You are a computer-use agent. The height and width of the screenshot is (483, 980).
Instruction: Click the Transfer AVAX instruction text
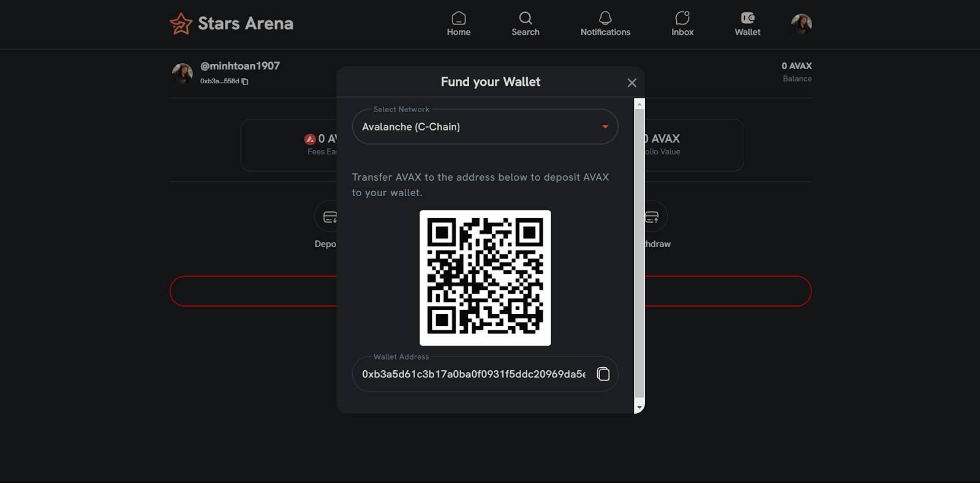pyautogui.click(x=480, y=184)
